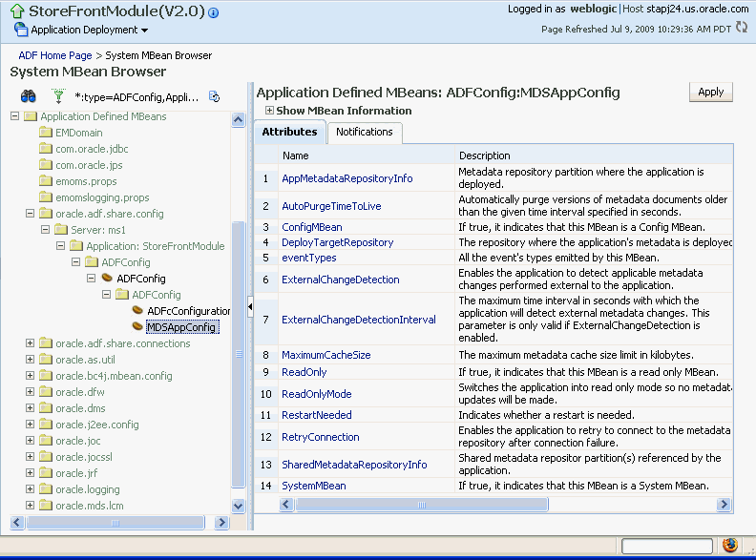Open the eventTypes attribute

pyautogui.click(x=309, y=258)
